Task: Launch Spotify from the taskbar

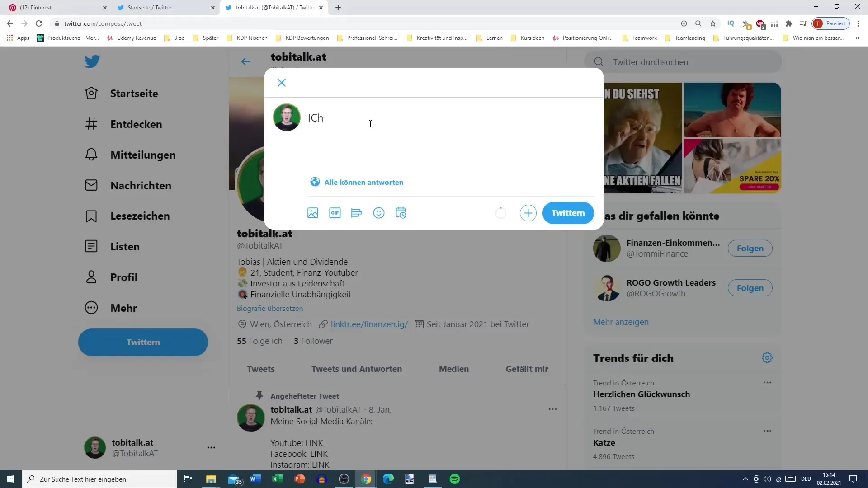Action: click(455, 479)
